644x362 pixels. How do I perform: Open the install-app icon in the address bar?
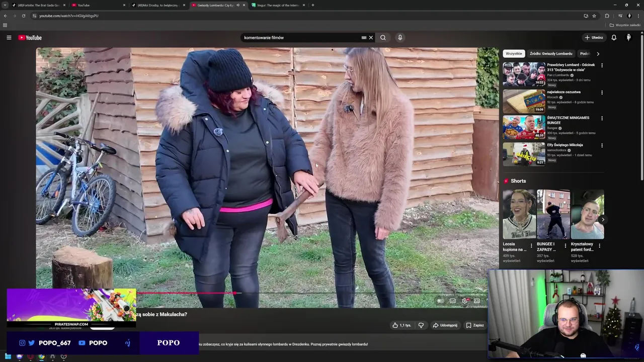pyautogui.click(x=586, y=16)
